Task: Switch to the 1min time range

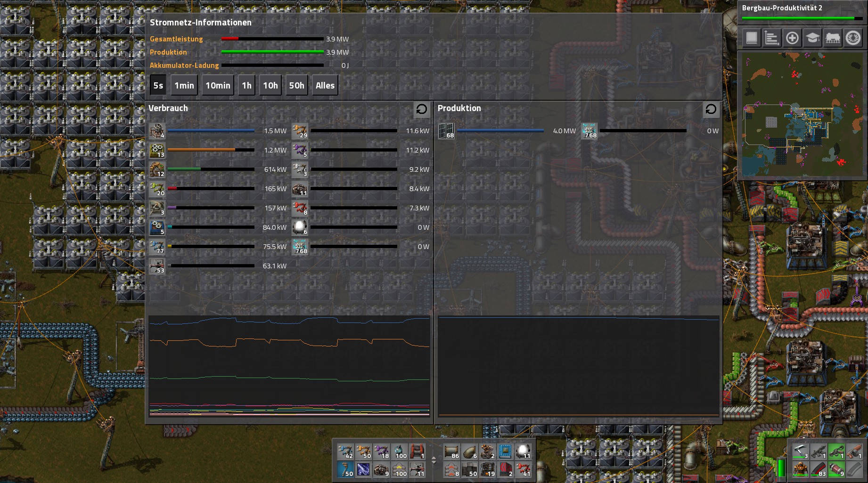Action: tap(184, 85)
